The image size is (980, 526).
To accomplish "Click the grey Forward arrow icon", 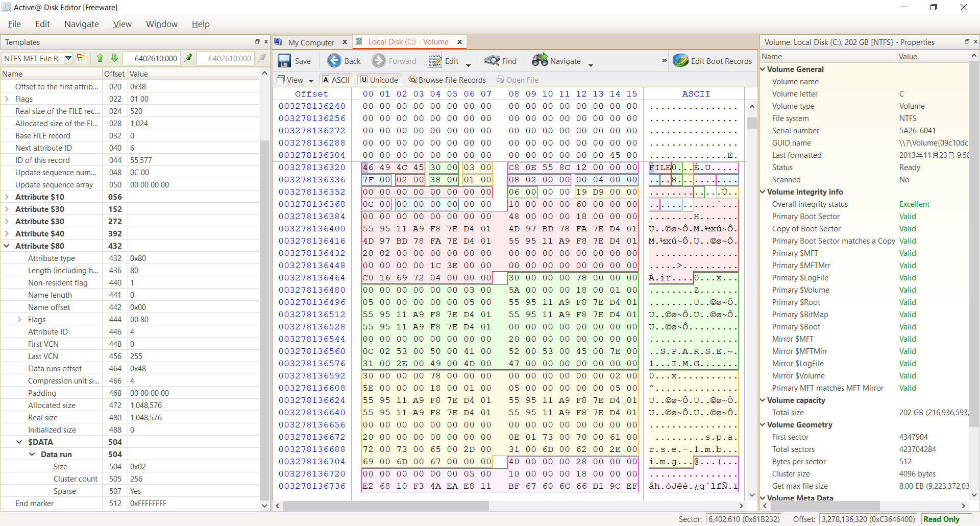I will [x=379, y=61].
